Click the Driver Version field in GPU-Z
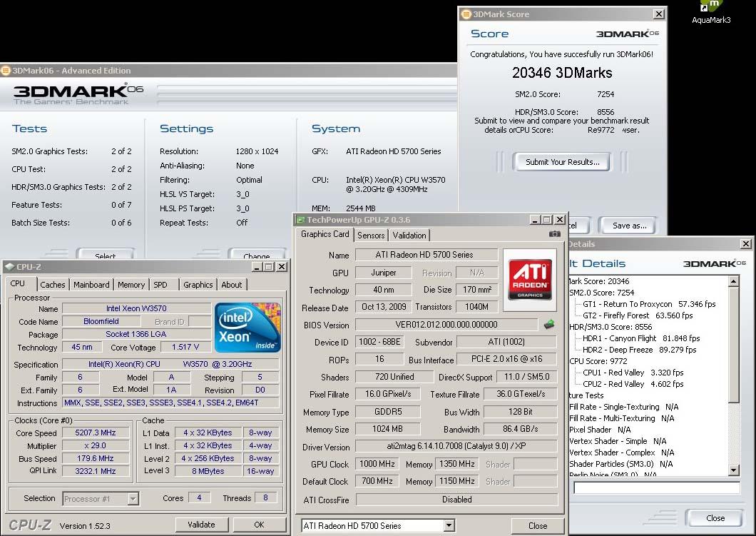The width and height of the screenshot is (756, 536). pos(456,446)
